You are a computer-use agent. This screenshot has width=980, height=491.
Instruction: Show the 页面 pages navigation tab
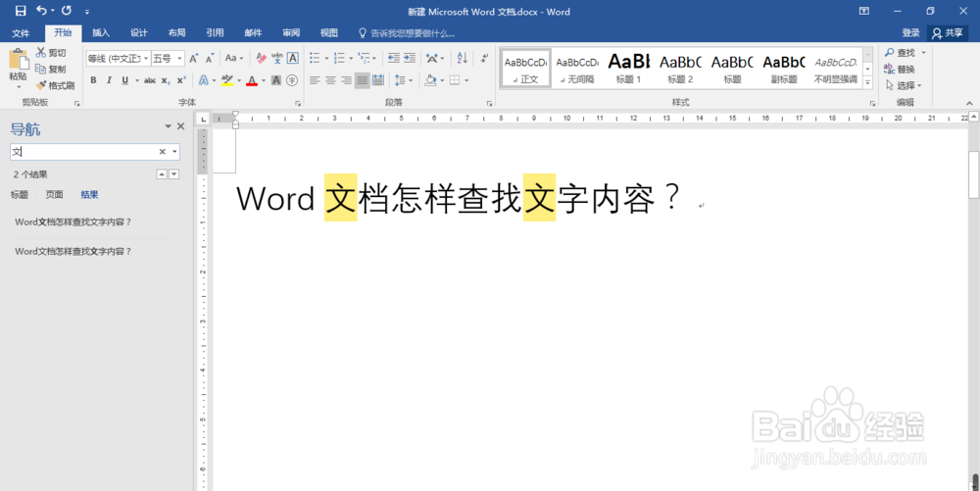tap(54, 195)
